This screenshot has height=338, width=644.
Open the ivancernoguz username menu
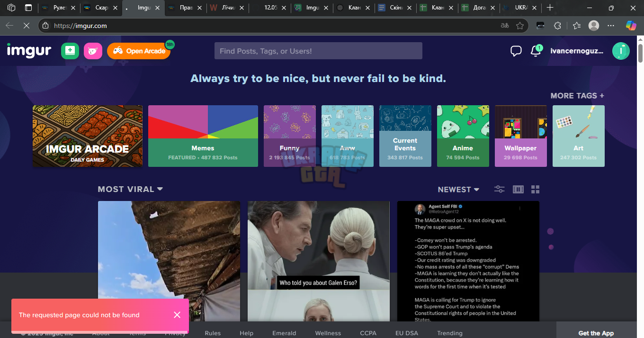coord(577,51)
